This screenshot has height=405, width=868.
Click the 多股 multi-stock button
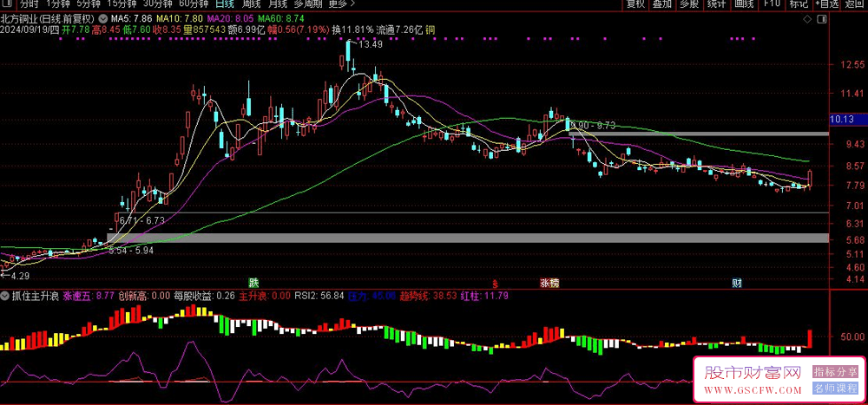(x=689, y=4)
